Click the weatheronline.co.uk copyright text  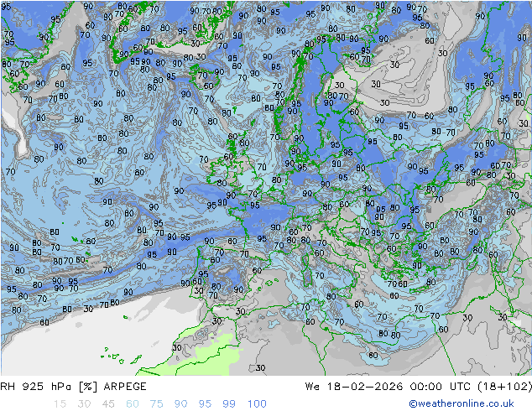coord(462,403)
